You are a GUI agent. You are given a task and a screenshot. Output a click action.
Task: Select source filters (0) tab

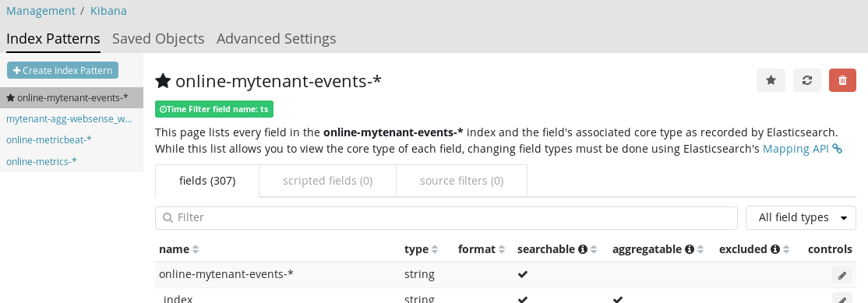pyautogui.click(x=462, y=181)
